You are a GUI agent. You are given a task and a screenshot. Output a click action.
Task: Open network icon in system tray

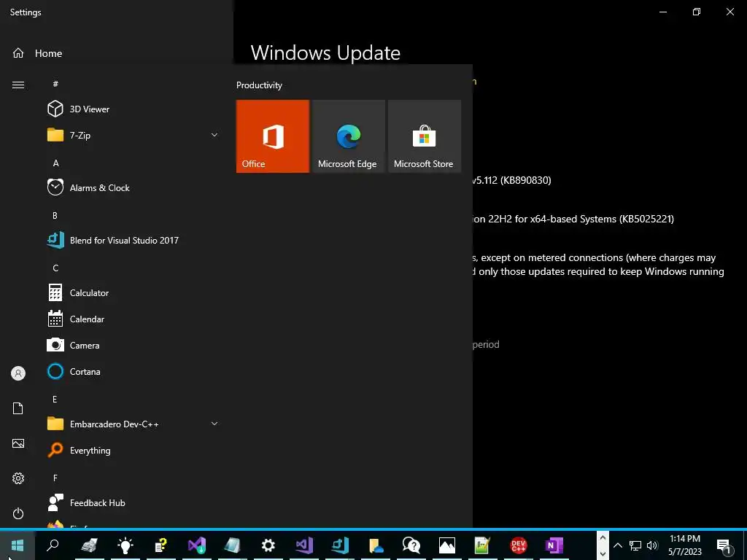pos(635,545)
